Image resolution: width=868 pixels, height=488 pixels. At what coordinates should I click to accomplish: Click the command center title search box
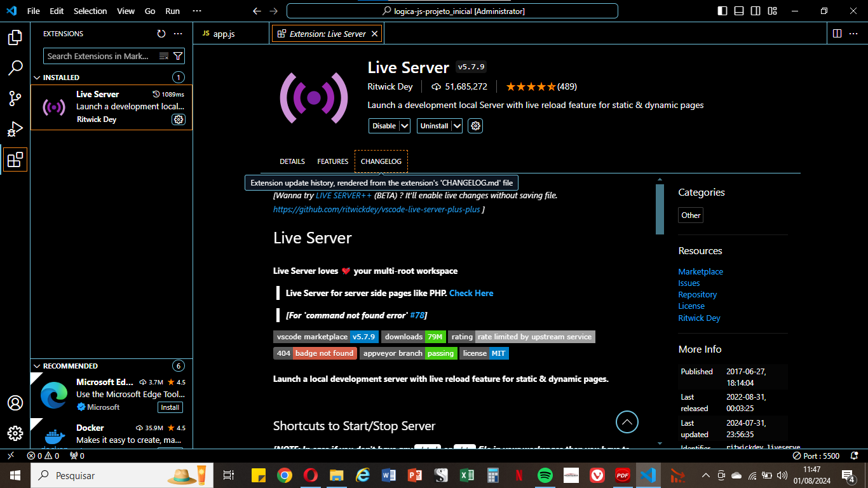click(452, 11)
